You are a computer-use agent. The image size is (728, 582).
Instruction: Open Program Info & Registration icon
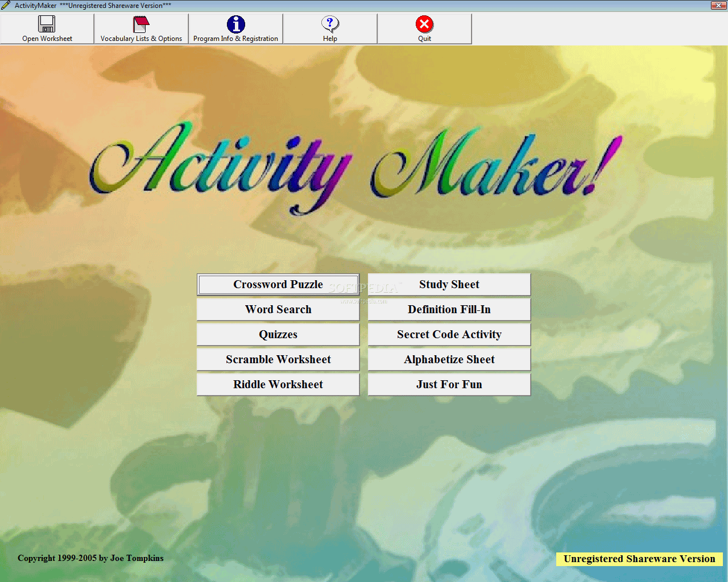coord(235,24)
